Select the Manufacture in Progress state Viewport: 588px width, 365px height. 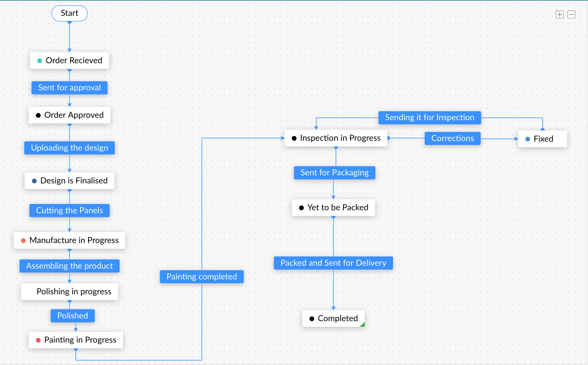click(70, 240)
